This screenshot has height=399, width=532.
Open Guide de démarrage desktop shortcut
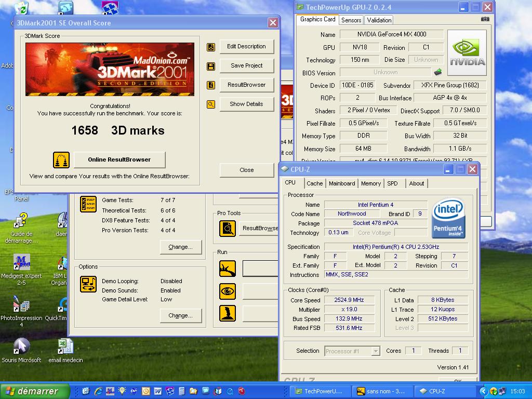pos(21,228)
